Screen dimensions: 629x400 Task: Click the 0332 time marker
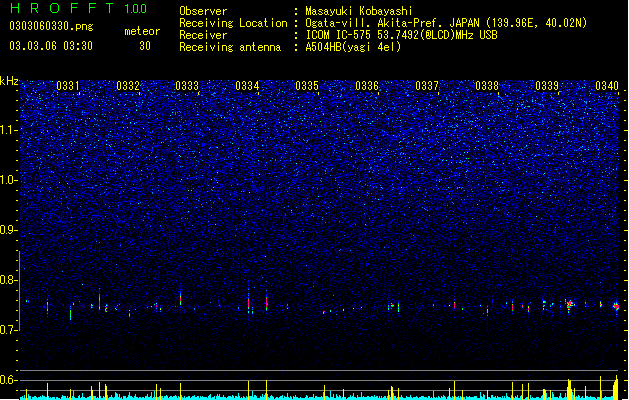click(128, 86)
